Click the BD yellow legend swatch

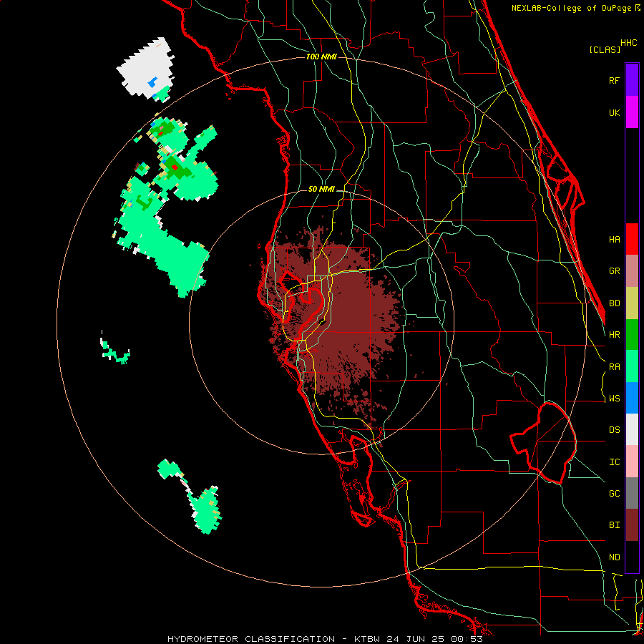point(632,303)
